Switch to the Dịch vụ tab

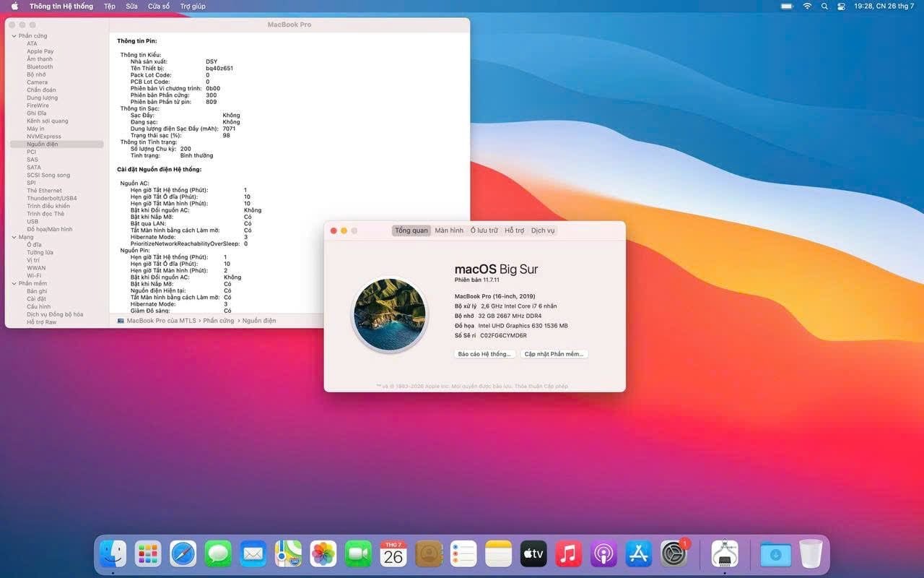click(x=543, y=230)
